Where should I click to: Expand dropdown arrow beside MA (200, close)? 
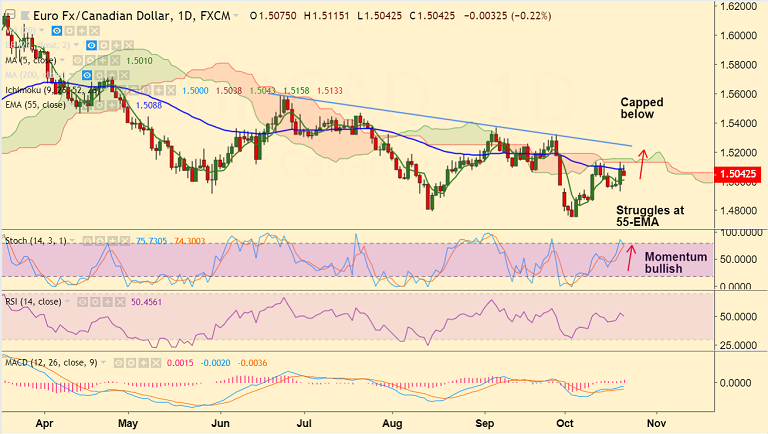click(72, 75)
